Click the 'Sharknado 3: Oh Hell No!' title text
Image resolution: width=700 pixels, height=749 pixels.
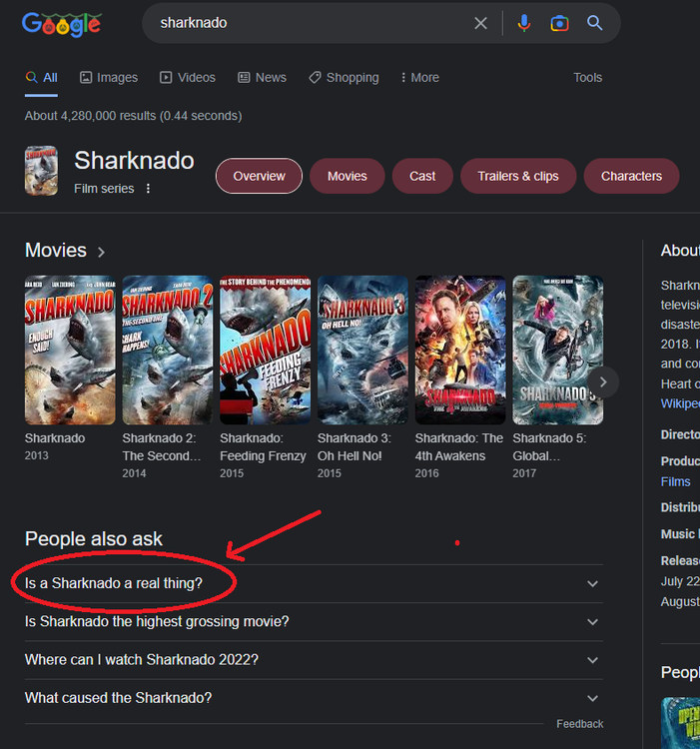(354, 447)
